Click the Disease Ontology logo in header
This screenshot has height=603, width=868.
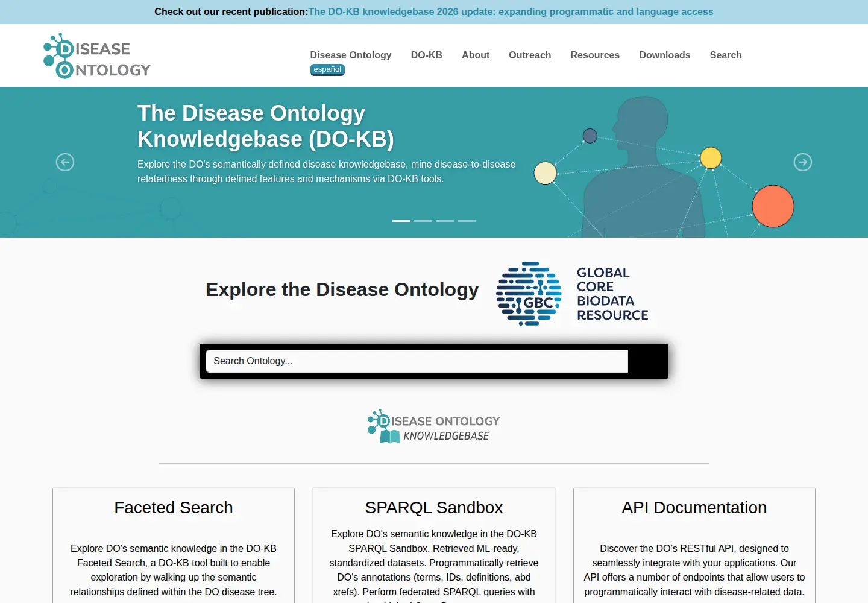point(97,55)
